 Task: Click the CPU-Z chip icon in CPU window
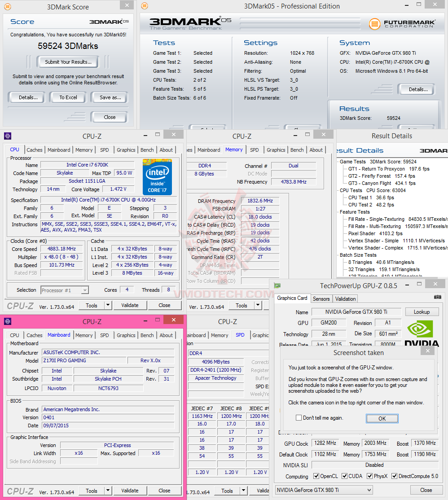click(8, 136)
